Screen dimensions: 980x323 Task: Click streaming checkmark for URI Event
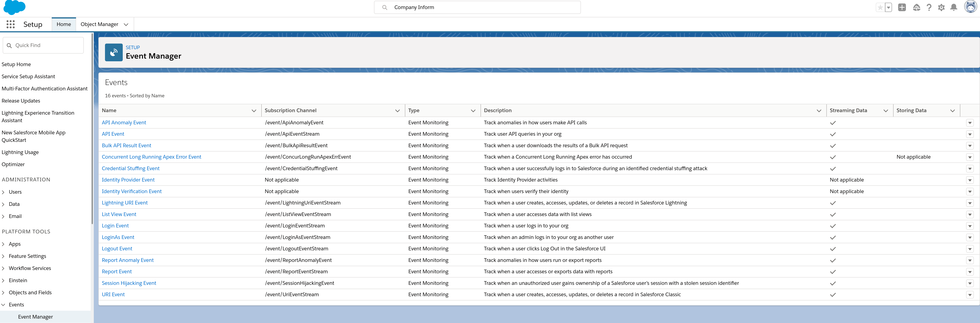pos(833,294)
